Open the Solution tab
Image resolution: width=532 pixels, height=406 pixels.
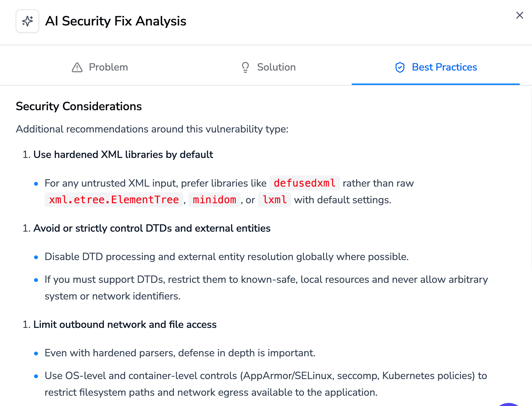(276, 67)
